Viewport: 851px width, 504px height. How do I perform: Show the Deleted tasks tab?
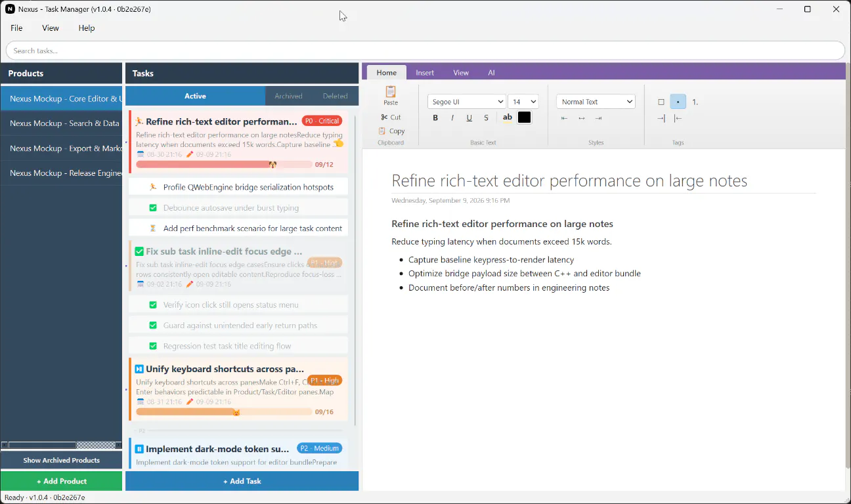(x=335, y=96)
